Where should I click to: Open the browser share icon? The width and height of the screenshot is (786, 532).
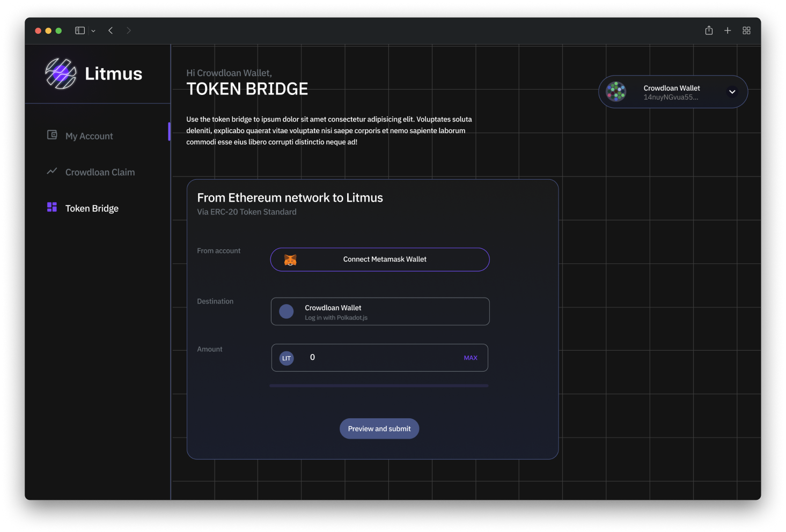coord(709,30)
